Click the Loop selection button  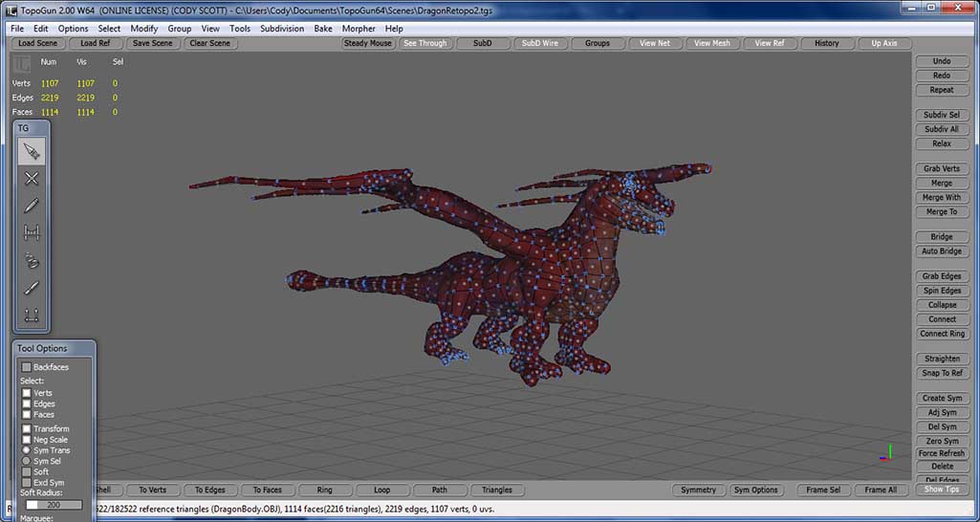[x=381, y=490]
